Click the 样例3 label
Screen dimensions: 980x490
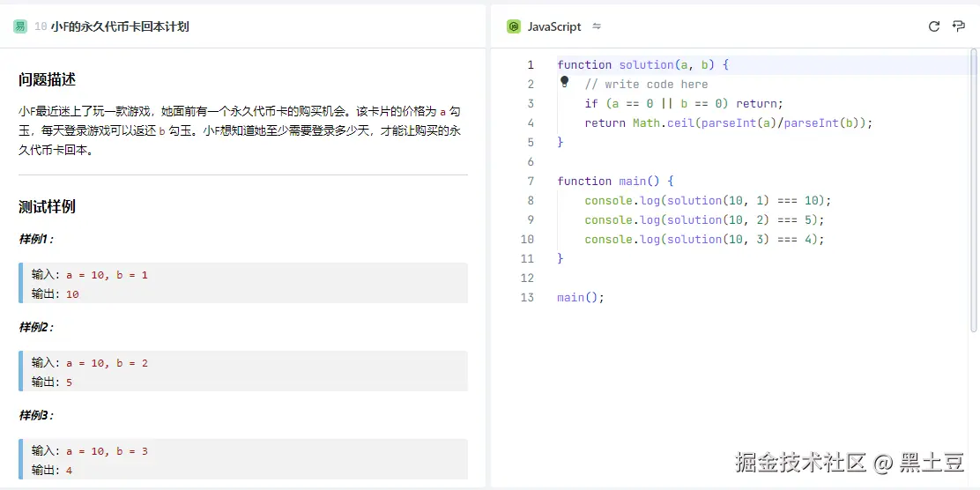[36, 416]
